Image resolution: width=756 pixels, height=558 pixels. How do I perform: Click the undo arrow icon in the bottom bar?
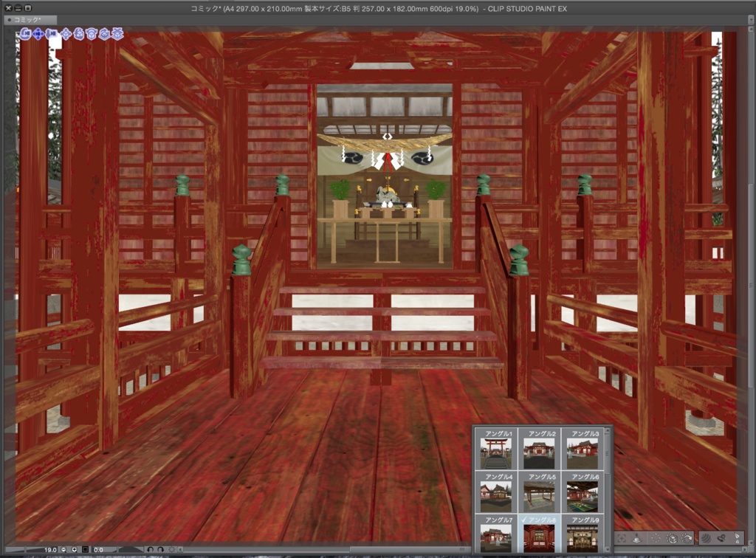coord(151,549)
